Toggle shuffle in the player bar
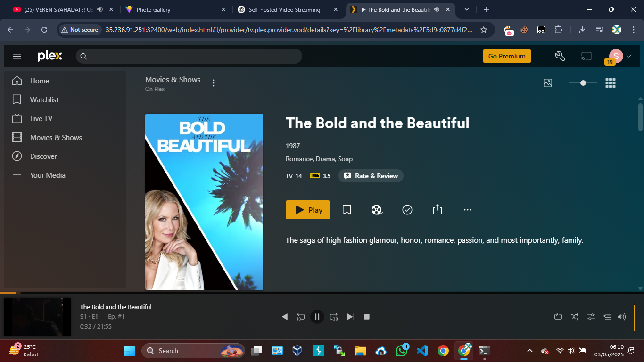The image size is (644, 362). (575, 317)
